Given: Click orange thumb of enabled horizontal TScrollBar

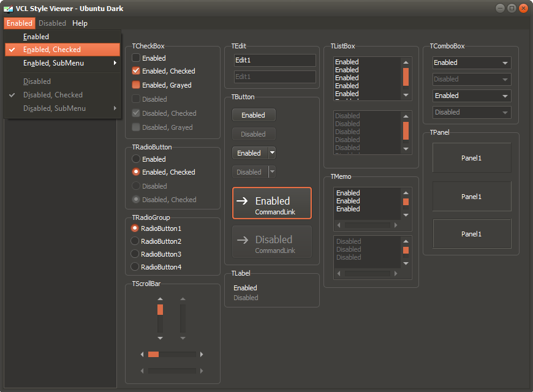Looking at the screenshot, I should point(153,354).
